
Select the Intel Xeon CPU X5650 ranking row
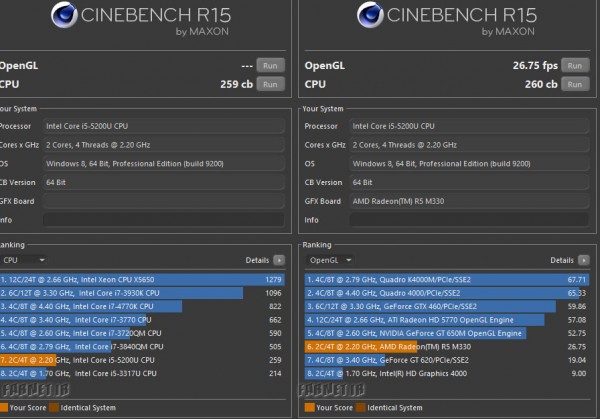coord(142,280)
